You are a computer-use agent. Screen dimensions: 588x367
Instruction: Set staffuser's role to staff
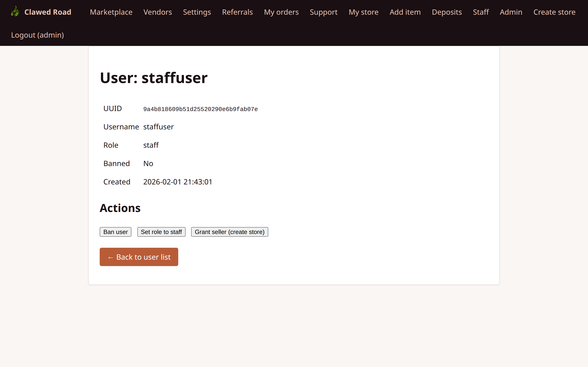click(x=161, y=232)
